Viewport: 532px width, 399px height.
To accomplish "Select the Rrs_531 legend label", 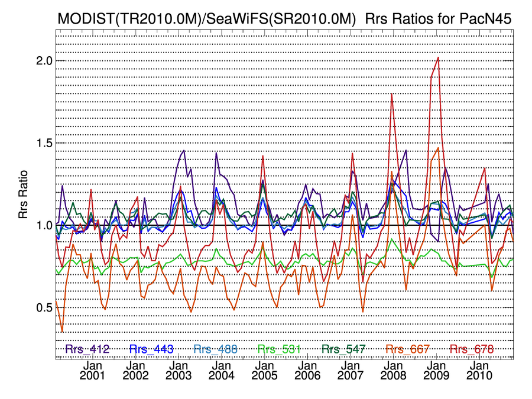I will 279,349.
